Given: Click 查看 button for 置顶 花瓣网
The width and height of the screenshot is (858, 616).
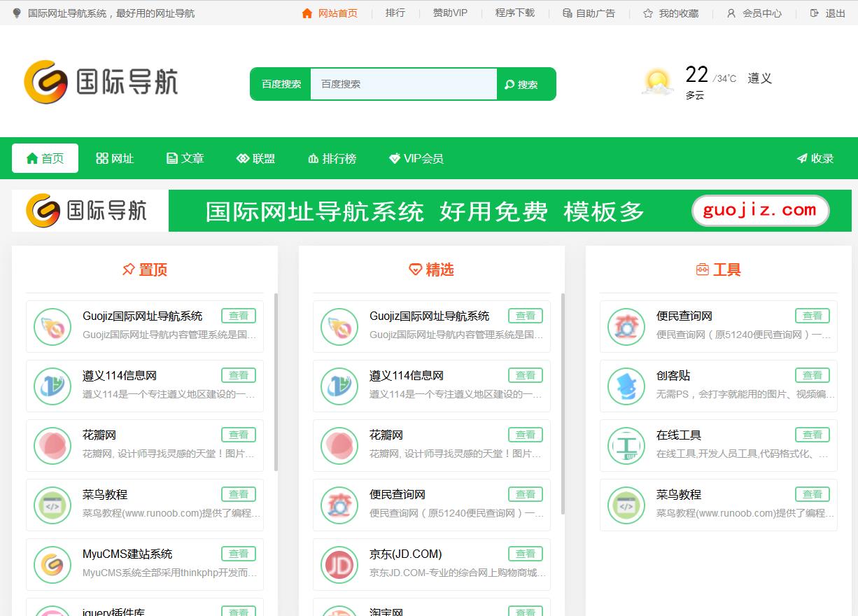Looking at the screenshot, I should click(239, 435).
